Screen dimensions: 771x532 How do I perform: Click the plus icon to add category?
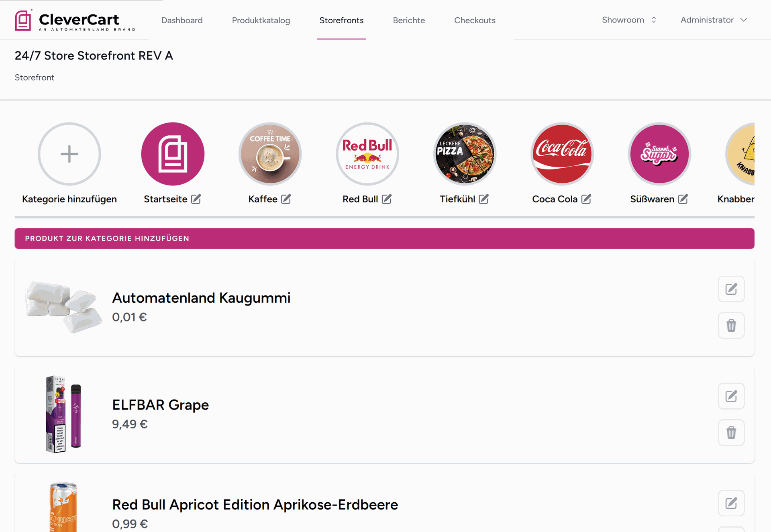point(69,154)
